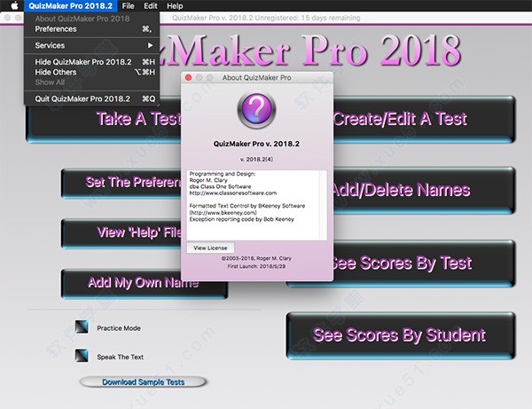
Task: Click the version text v. 2018.2(4)
Action: pos(256,159)
